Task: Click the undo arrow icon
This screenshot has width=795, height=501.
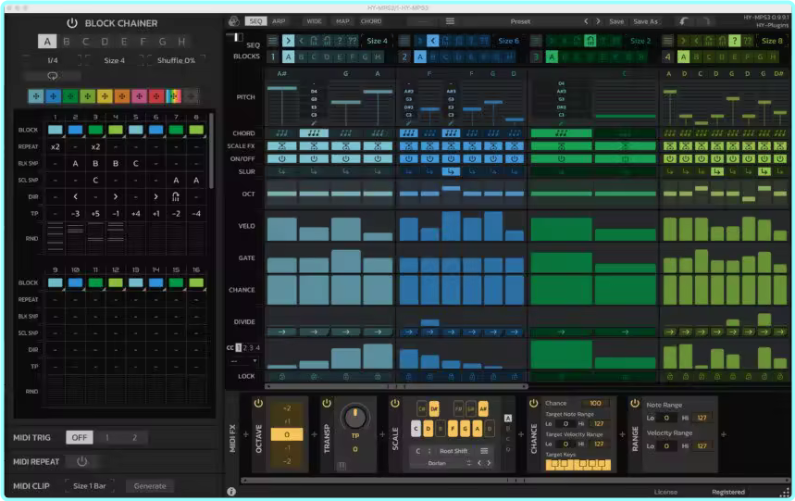Action: pos(684,21)
